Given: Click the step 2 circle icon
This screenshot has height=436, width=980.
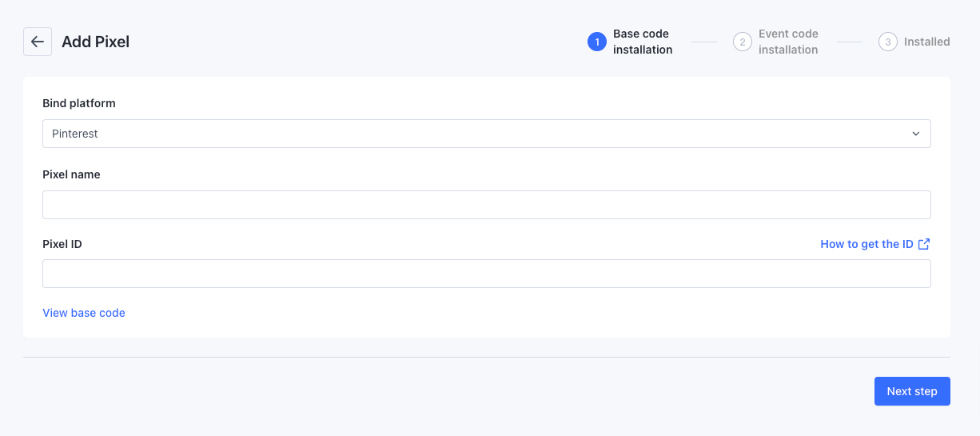Looking at the screenshot, I should [743, 42].
